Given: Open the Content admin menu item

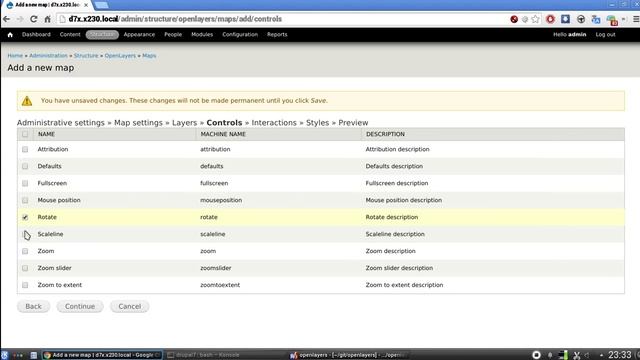Looking at the screenshot, I should pyautogui.click(x=70, y=35).
